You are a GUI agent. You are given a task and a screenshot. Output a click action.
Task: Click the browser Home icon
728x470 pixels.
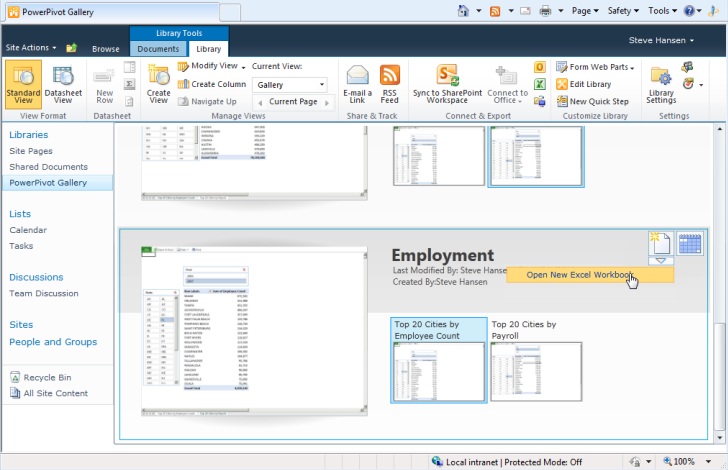[x=463, y=11]
